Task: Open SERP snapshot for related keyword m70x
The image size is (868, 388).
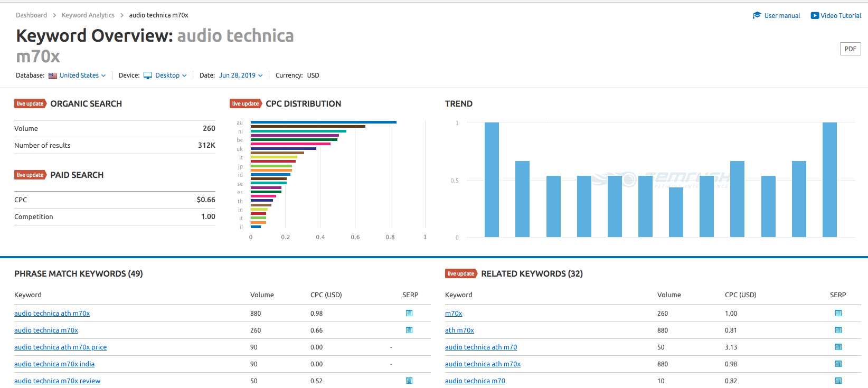Action: point(838,313)
